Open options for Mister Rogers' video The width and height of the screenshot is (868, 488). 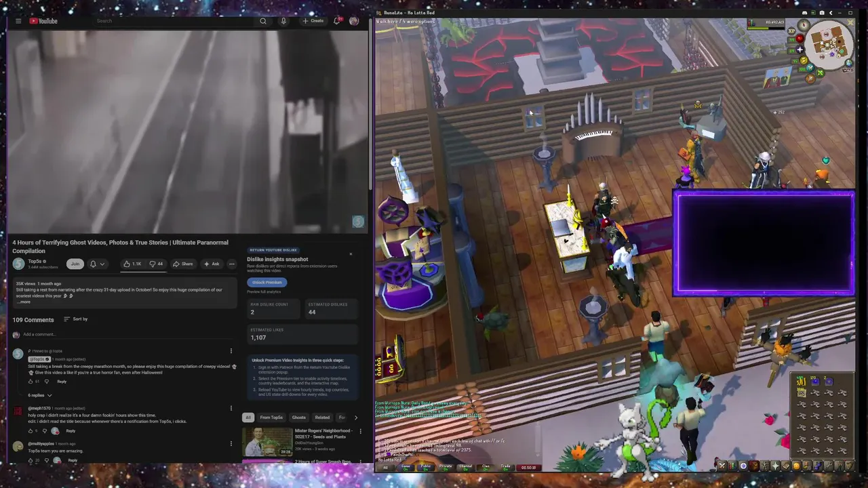[360, 431]
